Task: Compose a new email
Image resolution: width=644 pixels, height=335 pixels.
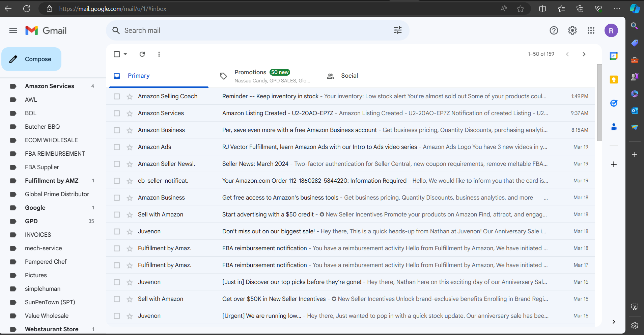Action: [x=31, y=59]
